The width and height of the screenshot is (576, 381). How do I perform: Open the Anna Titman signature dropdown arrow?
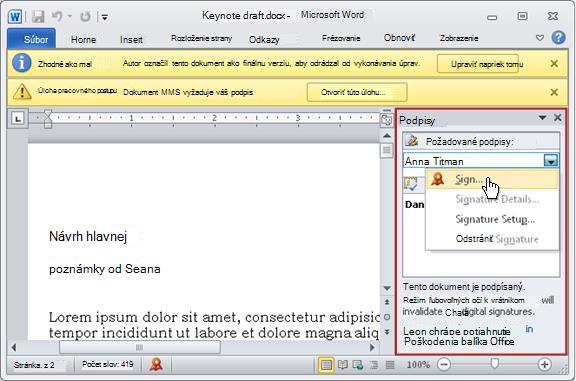551,161
